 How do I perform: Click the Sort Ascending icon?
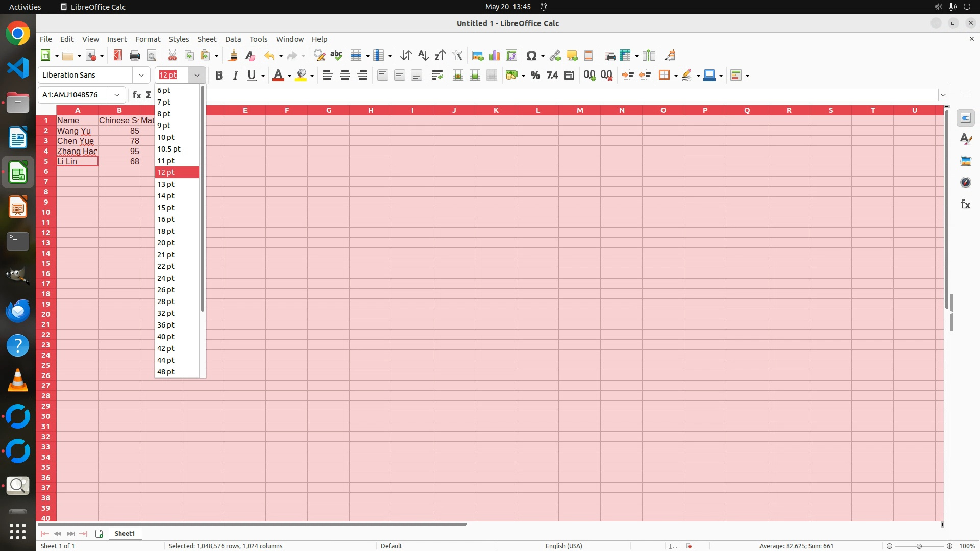tap(423, 56)
